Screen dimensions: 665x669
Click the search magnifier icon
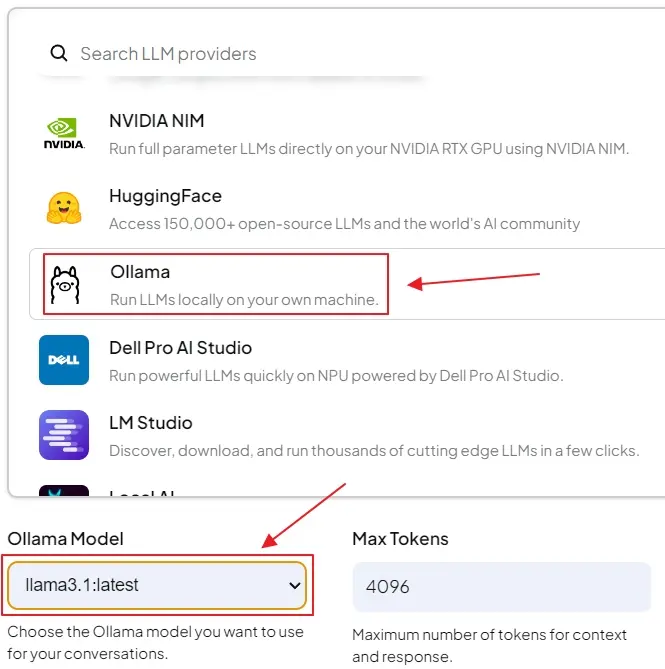click(58, 53)
